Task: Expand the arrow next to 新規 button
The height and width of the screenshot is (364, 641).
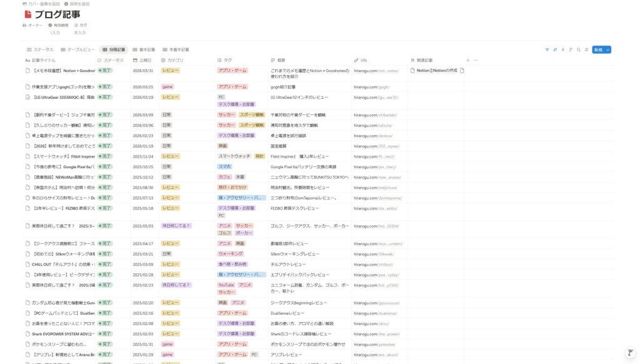Action: click(x=608, y=49)
